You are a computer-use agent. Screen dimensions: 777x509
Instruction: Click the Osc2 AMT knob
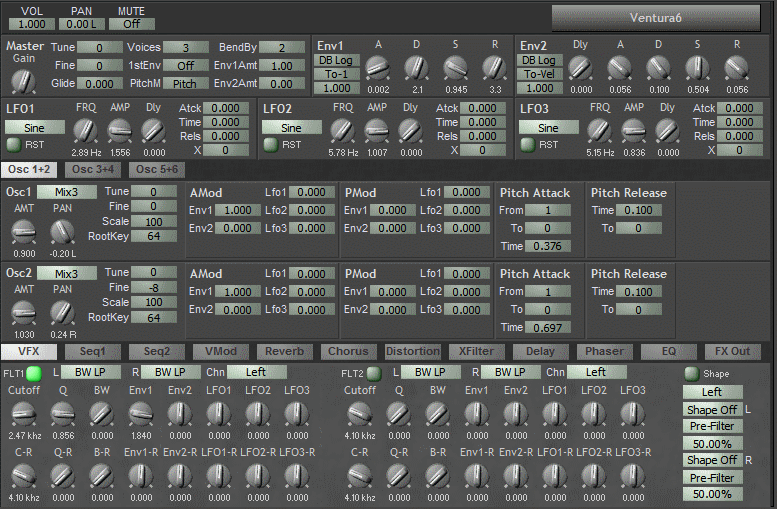(x=24, y=313)
